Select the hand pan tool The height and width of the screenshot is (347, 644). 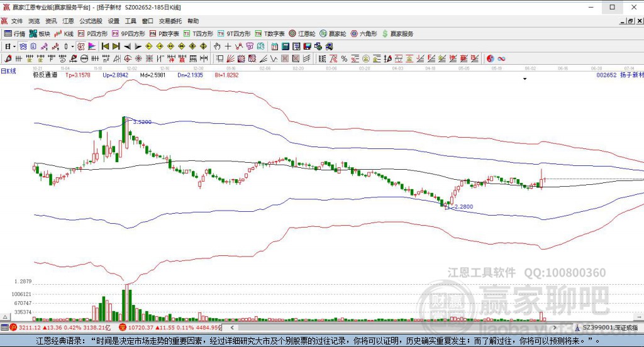click(x=217, y=47)
